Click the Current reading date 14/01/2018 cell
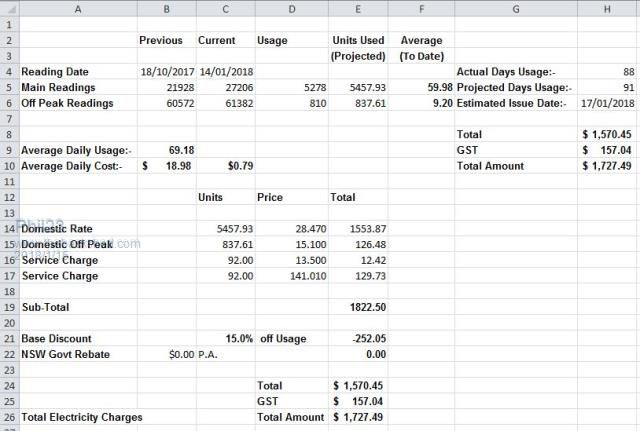Screen dimensions: 640x431 coord(225,72)
